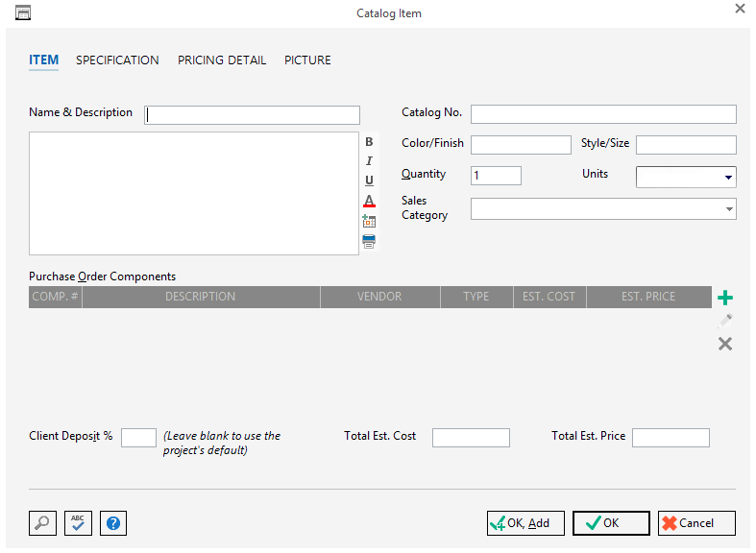Toggle bold formatting for the description

point(369,141)
